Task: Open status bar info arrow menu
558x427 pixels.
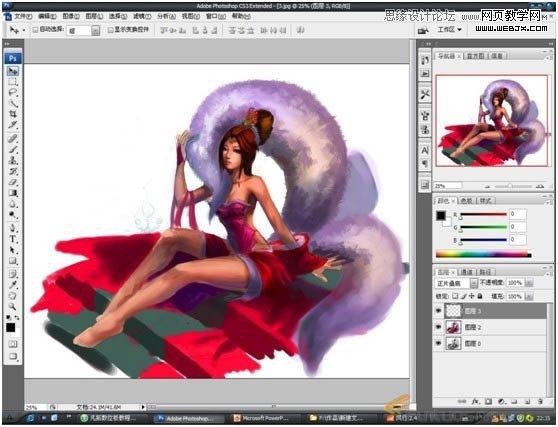Action: [x=143, y=407]
